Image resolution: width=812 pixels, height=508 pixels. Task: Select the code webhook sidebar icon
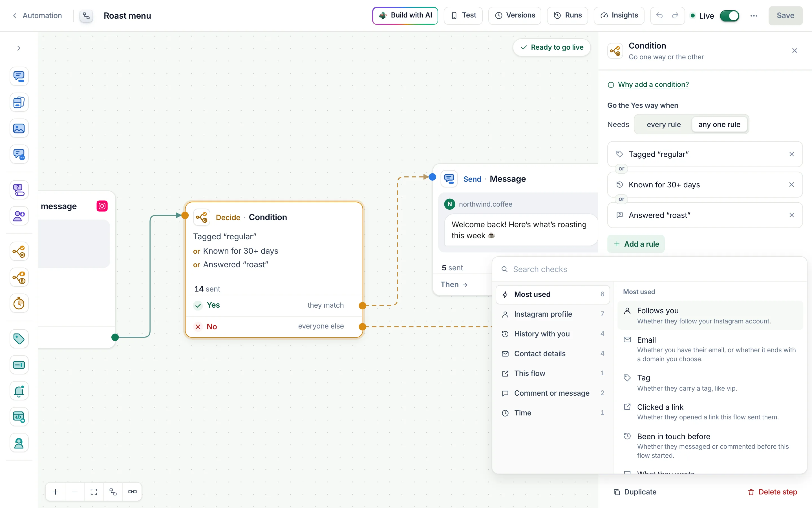[x=19, y=417]
